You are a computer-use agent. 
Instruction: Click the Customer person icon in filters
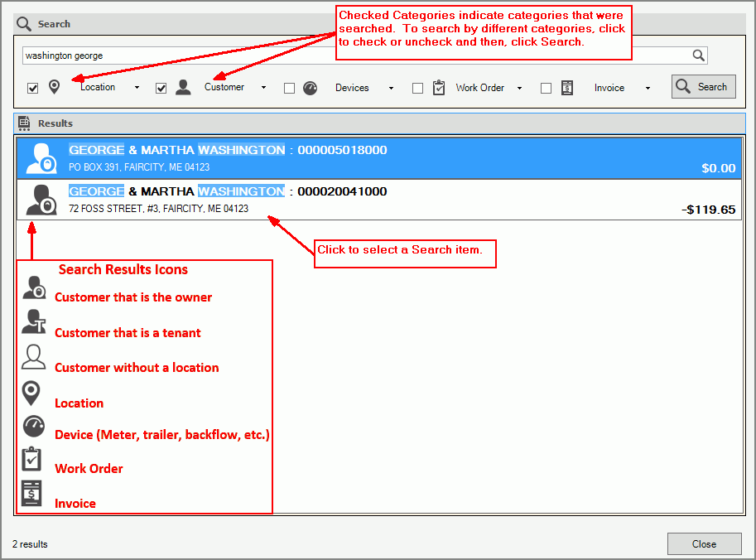pos(183,87)
